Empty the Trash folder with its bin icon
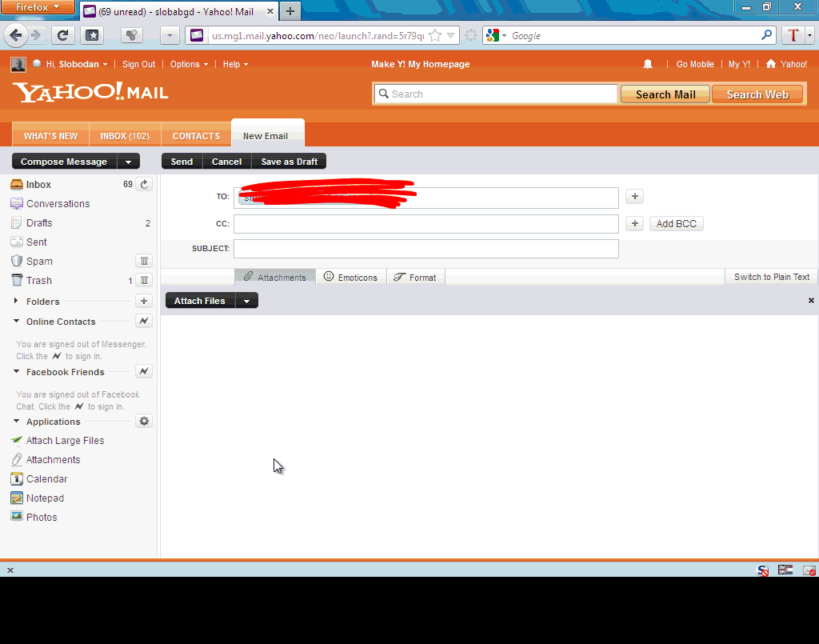The image size is (819, 644). (x=144, y=280)
